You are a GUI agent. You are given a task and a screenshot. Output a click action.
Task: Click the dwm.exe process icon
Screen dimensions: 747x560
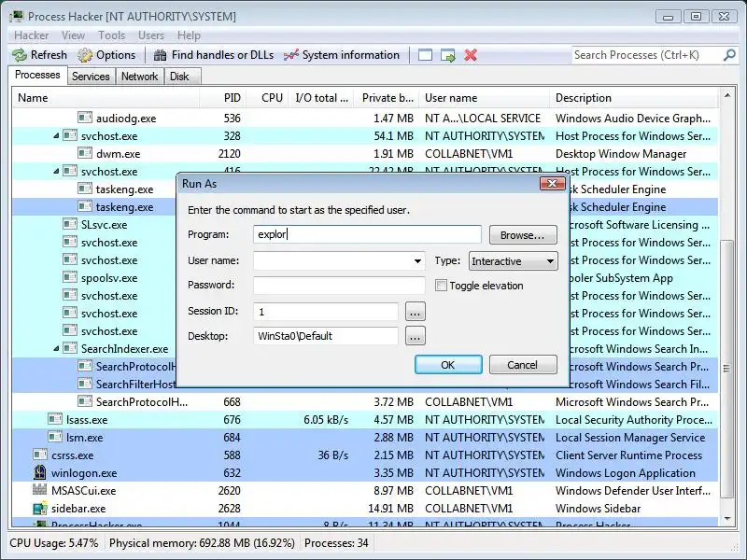[x=85, y=153]
